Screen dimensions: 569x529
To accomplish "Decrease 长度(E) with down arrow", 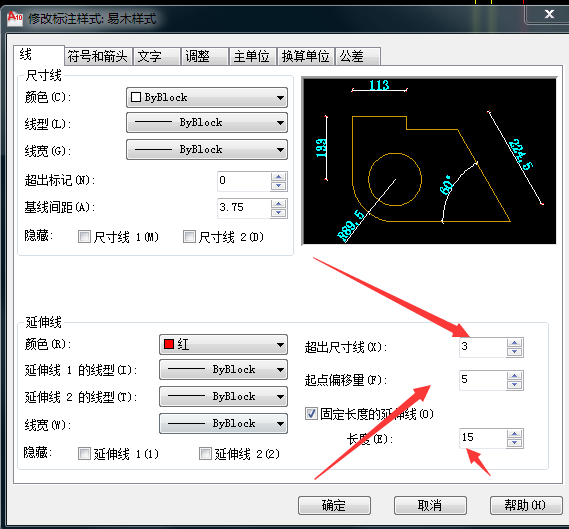I will [x=515, y=443].
